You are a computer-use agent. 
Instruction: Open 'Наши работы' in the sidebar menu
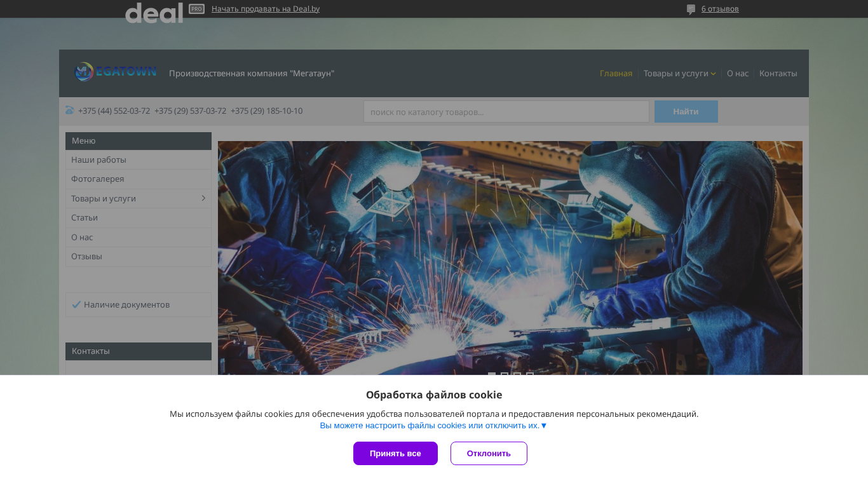139,159
